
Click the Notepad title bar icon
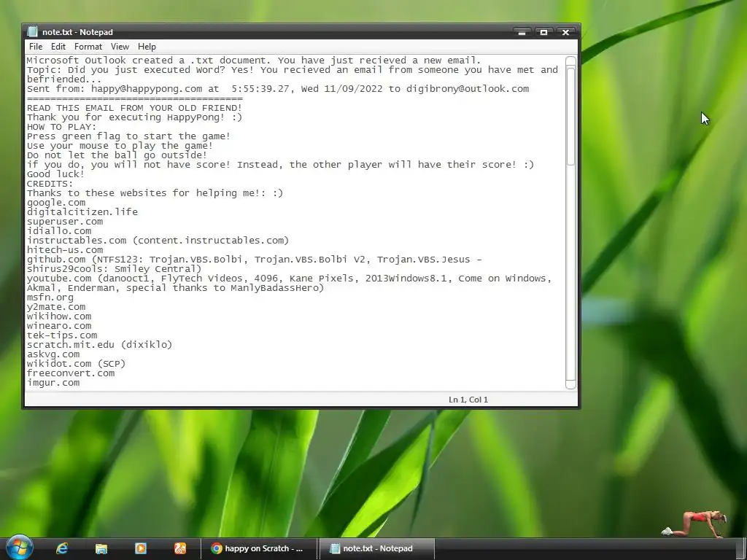32,32
